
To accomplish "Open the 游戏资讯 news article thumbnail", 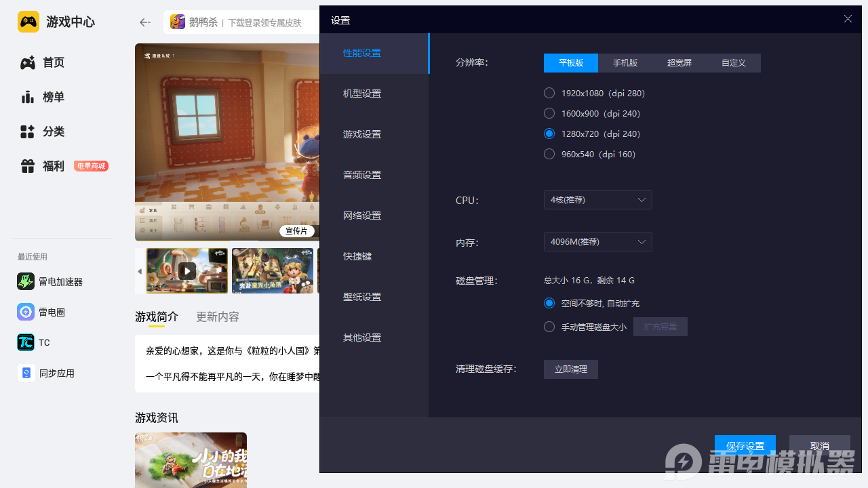I will tap(191, 460).
